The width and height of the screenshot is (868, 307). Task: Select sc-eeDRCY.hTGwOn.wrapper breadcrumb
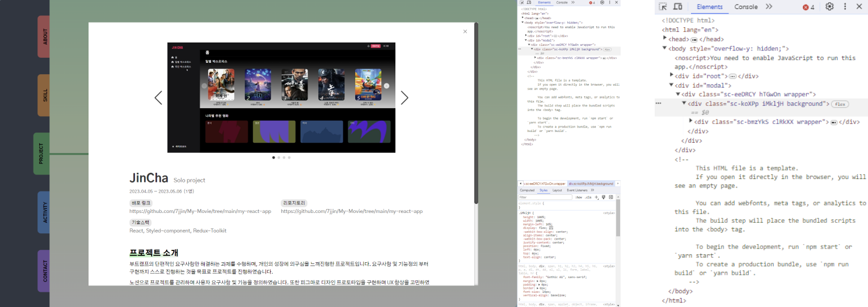click(x=545, y=184)
